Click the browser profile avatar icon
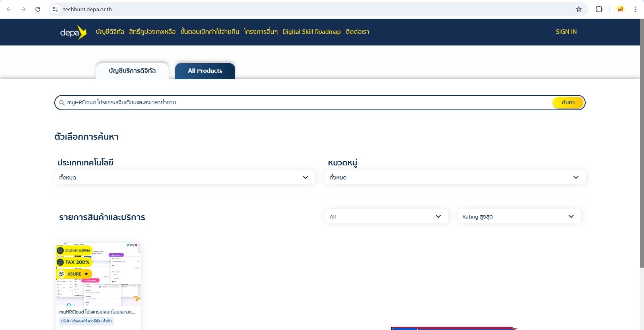This screenshot has height=330, width=644. click(x=620, y=9)
